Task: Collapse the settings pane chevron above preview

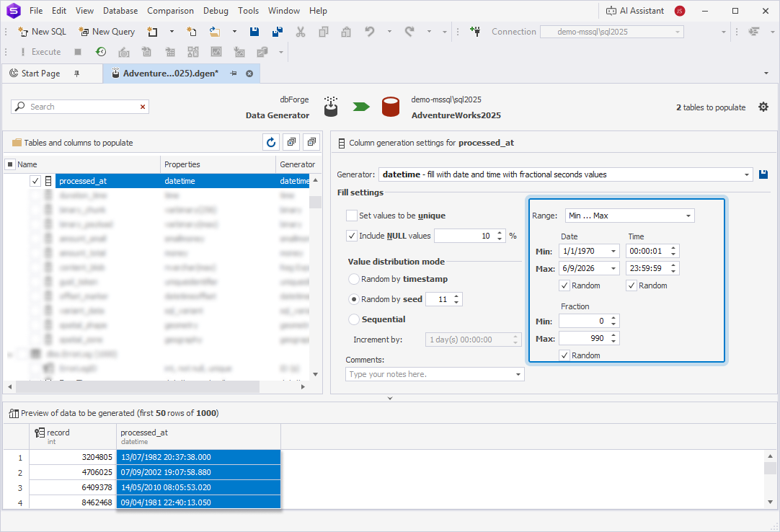Action: [390, 398]
